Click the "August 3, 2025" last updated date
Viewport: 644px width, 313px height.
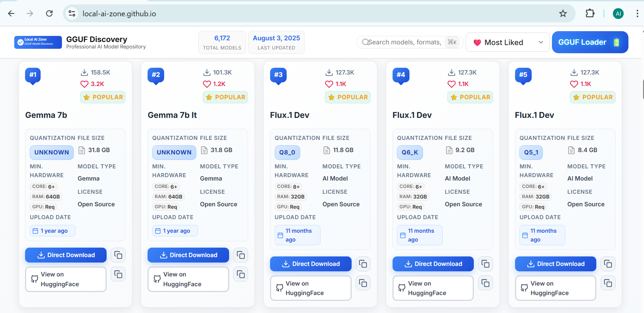[276, 38]
